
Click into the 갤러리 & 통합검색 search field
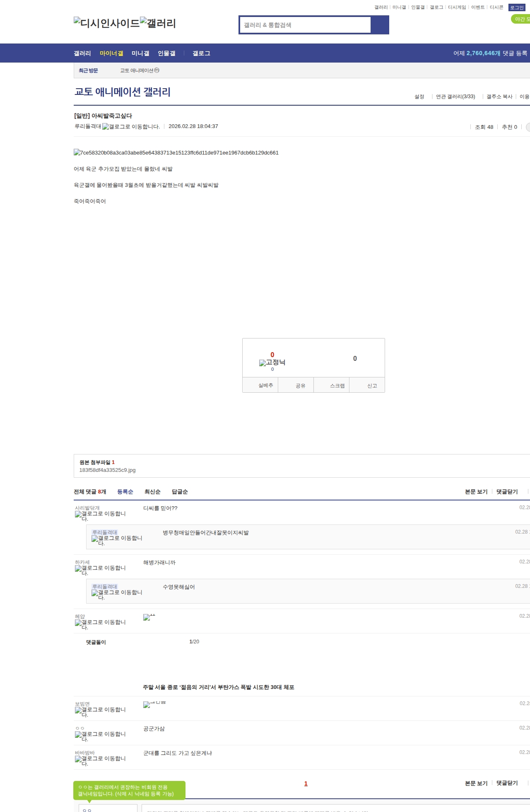point(305,25)
